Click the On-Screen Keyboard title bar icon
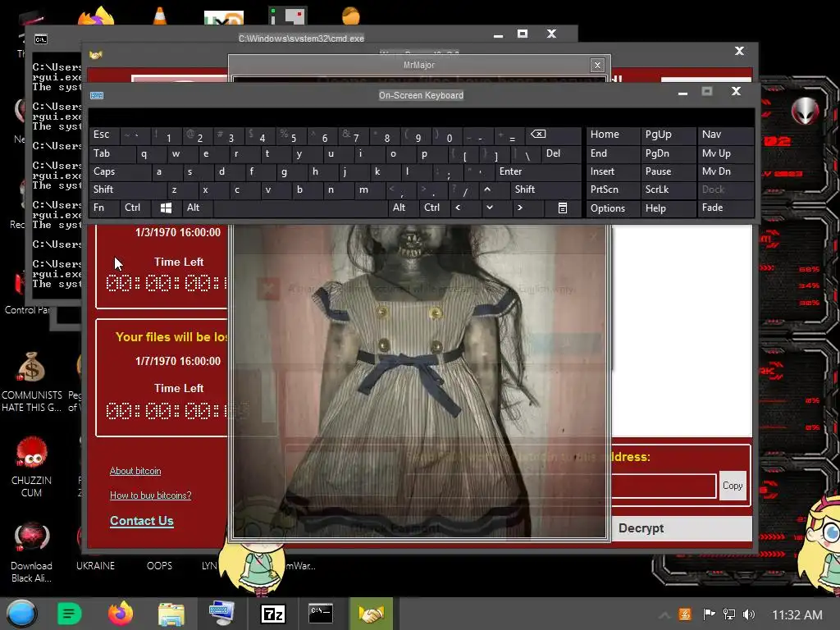The height and width of the screenshot is (630, 840). click(x=97, y=95)
